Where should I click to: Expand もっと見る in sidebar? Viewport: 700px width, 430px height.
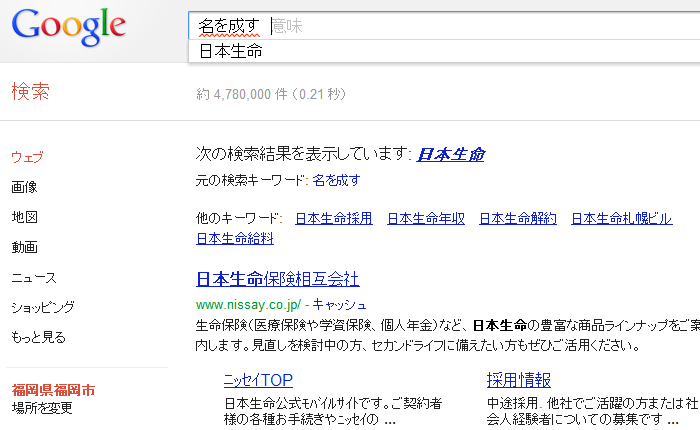(x=38, y=337)
